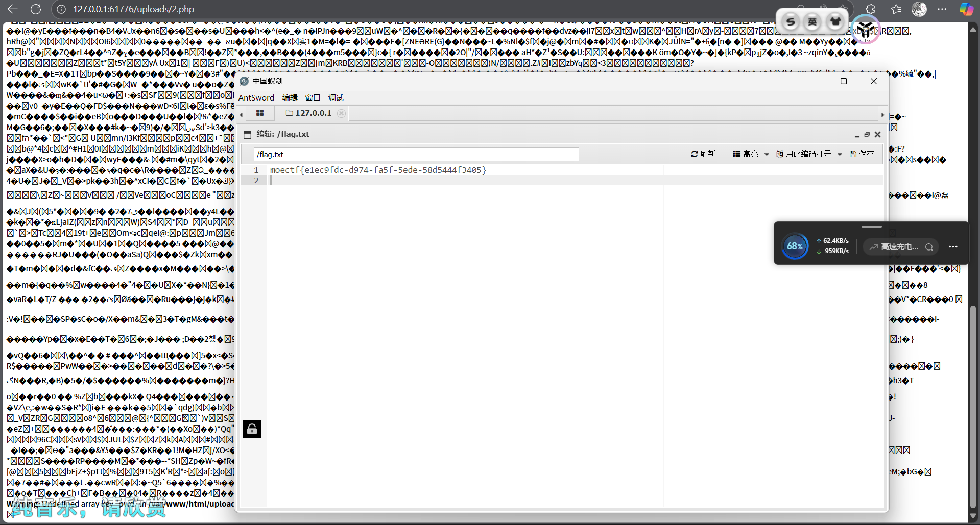The height and width of the screenshot is (525, 980).
Task: Click the site info icon in the address bar
Action: point(61,9)
